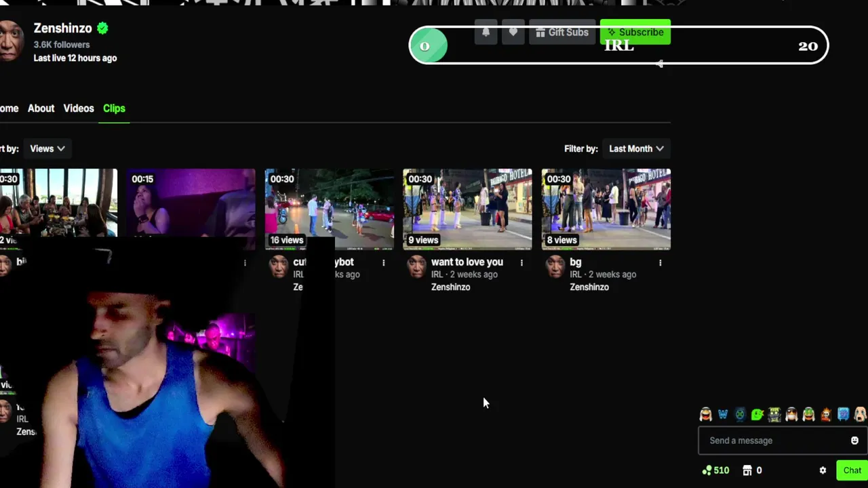Play the 'bg' clip thumbnail with 8 views
868x488 pixels.
pos(606,209)
